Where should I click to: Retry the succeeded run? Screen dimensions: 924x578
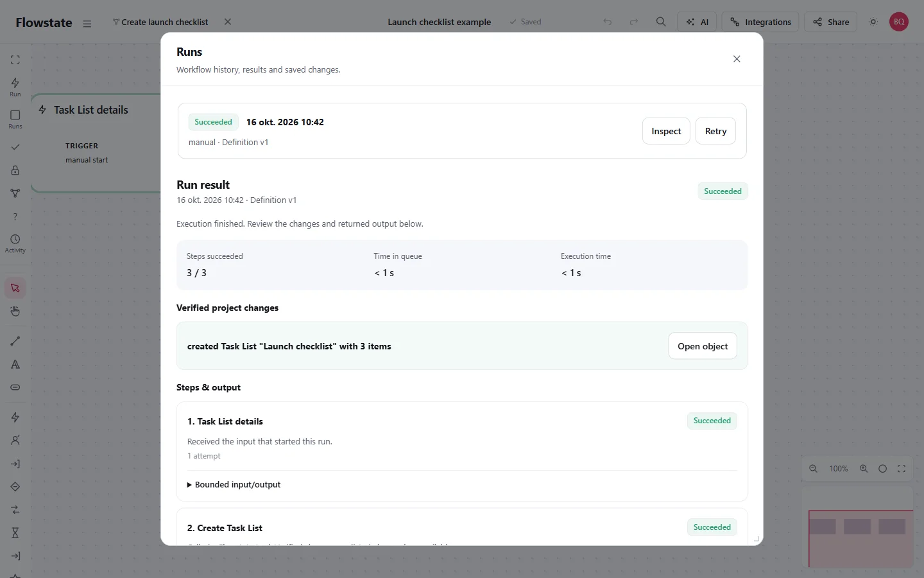[x=715, y=131]
